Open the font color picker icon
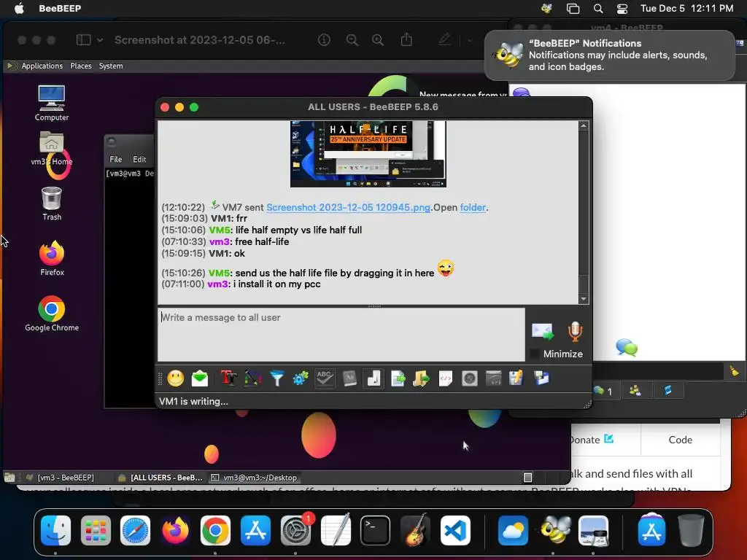The image size is (747, 560). [253, 378]
